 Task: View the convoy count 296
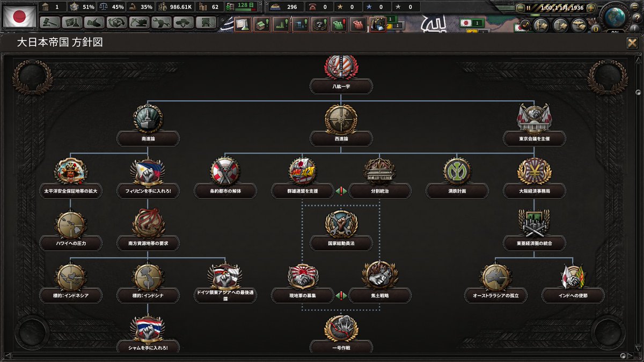pyautogui.click(x=285, y=7)
